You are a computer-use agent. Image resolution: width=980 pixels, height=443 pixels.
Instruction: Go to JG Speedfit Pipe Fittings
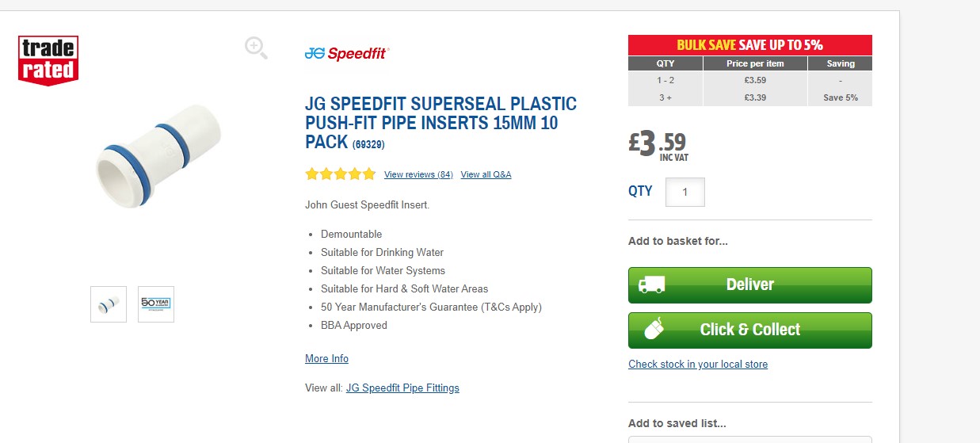(x=402, y=388)
